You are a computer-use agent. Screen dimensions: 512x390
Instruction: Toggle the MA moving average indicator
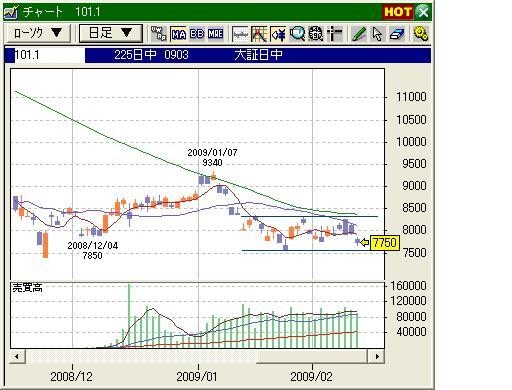pos(178,34)
